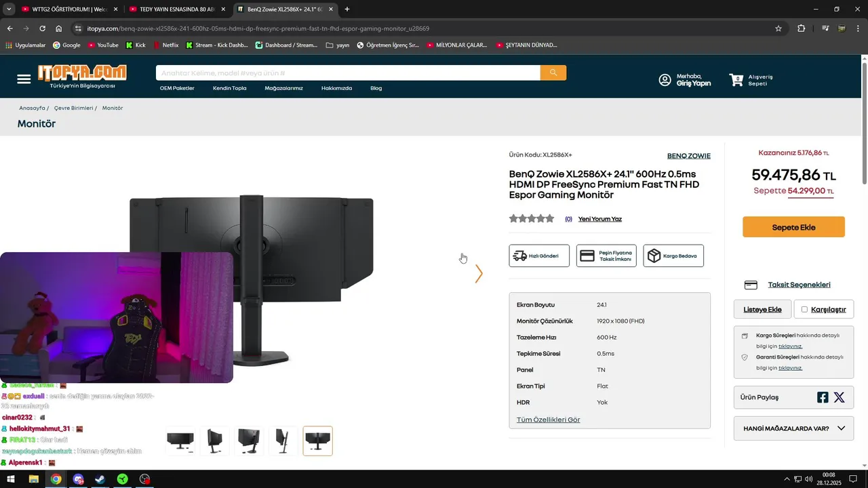Viewport: 868px width, 488px height.
Task: Open Mağazalarımız menu item
Action: [x=283, y=88]
